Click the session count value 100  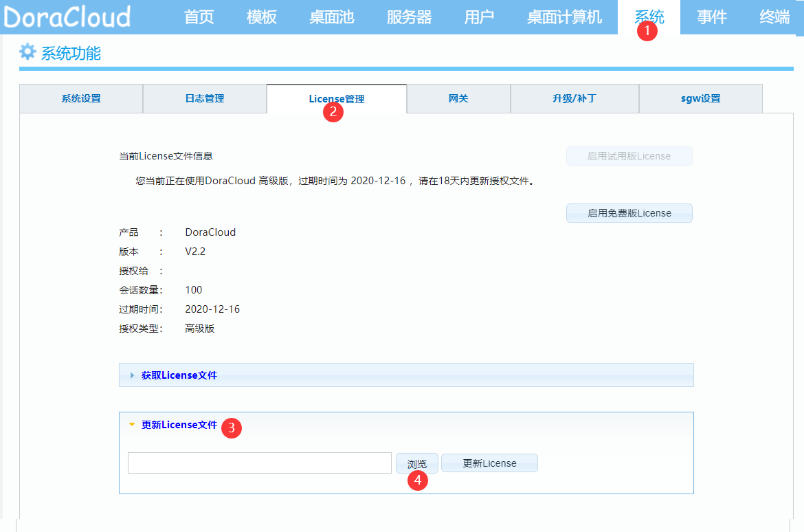click(193, 290)
